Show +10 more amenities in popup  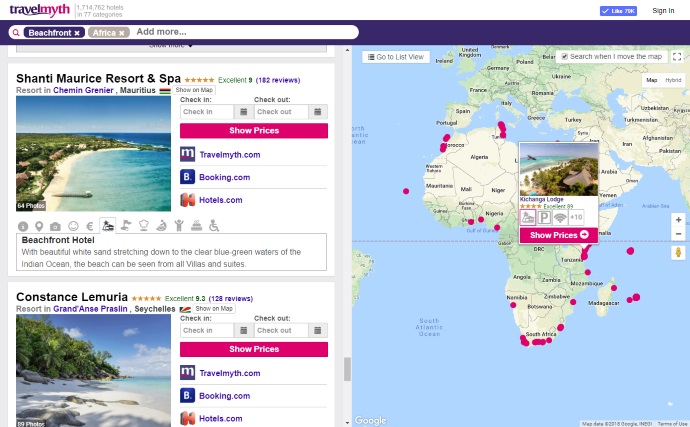576,217
